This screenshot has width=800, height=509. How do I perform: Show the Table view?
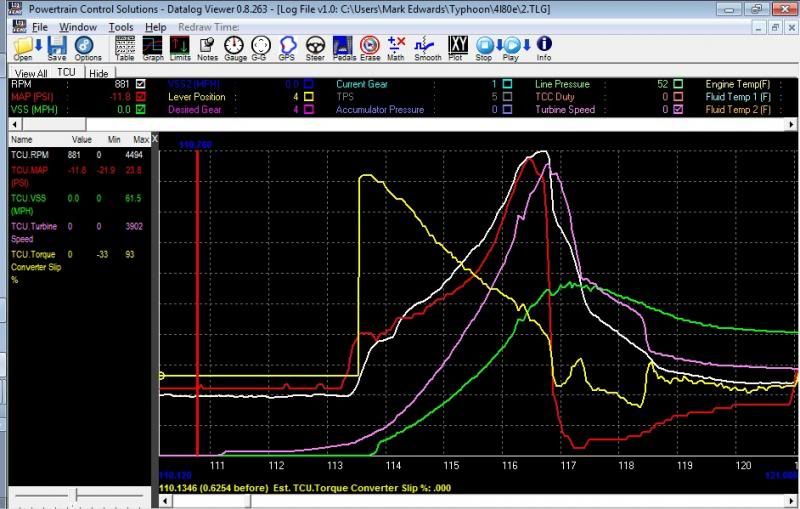[124, 48]
